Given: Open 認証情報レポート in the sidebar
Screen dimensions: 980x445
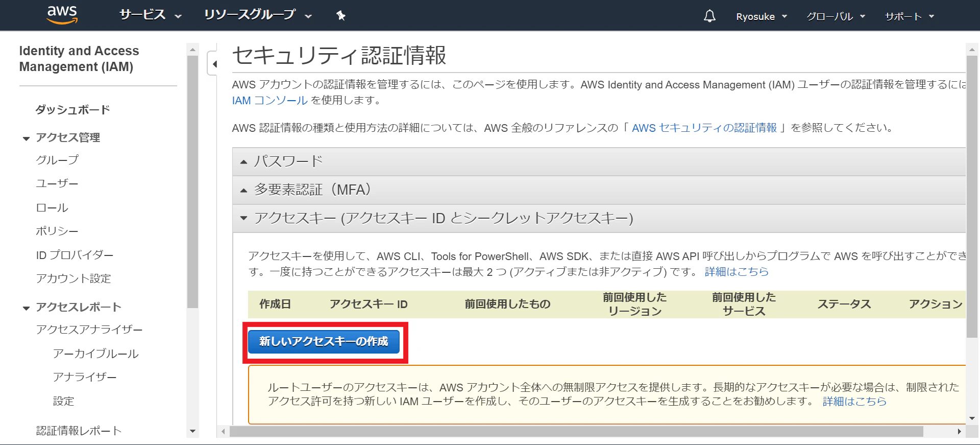Looking at the screenshot, I should 79,431.
